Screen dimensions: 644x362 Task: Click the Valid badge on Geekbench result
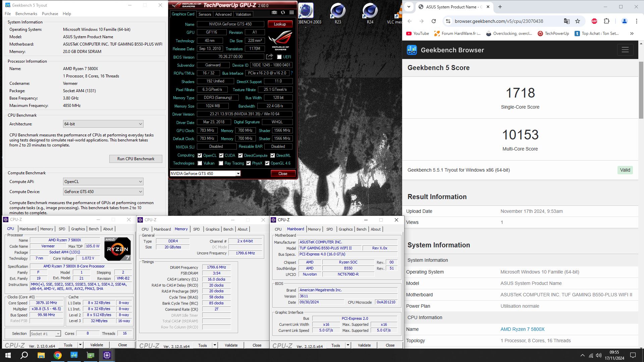625,170
